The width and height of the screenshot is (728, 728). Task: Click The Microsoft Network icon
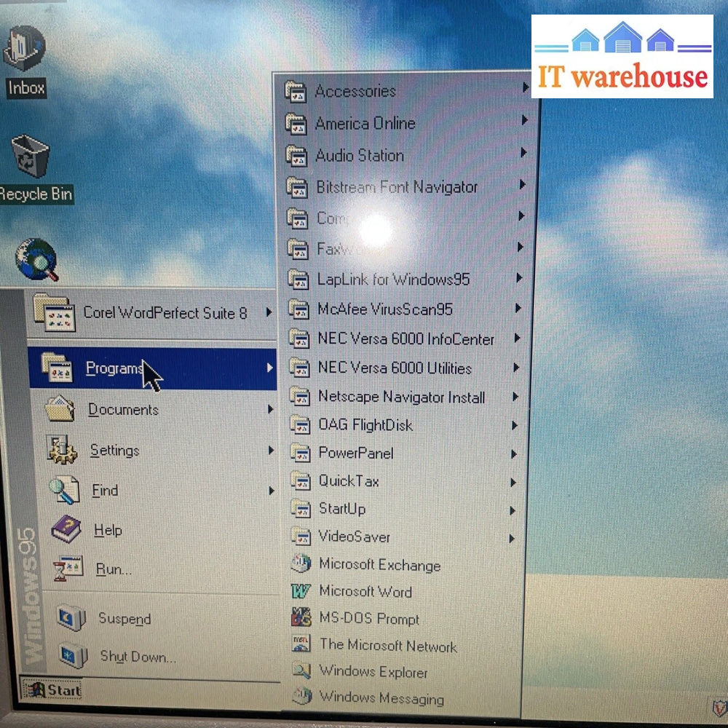pos(301,645)
